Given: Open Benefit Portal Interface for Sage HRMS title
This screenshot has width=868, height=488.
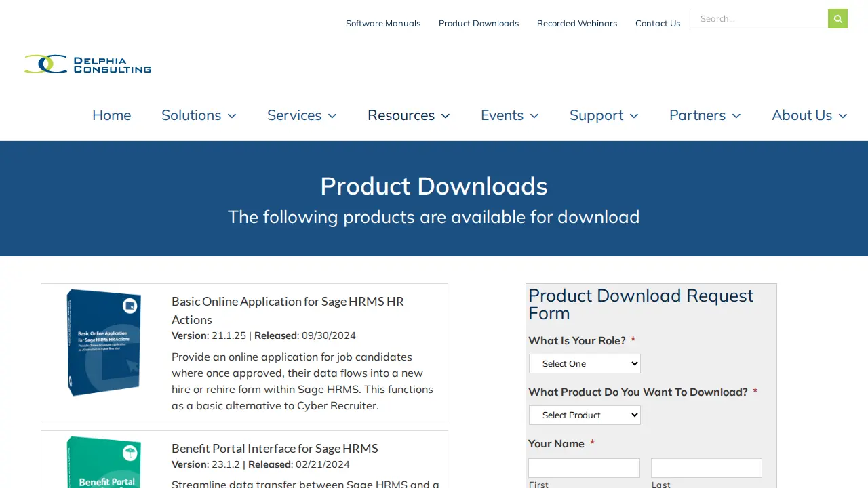Looking at the screenshot, I should click(275, 448).
